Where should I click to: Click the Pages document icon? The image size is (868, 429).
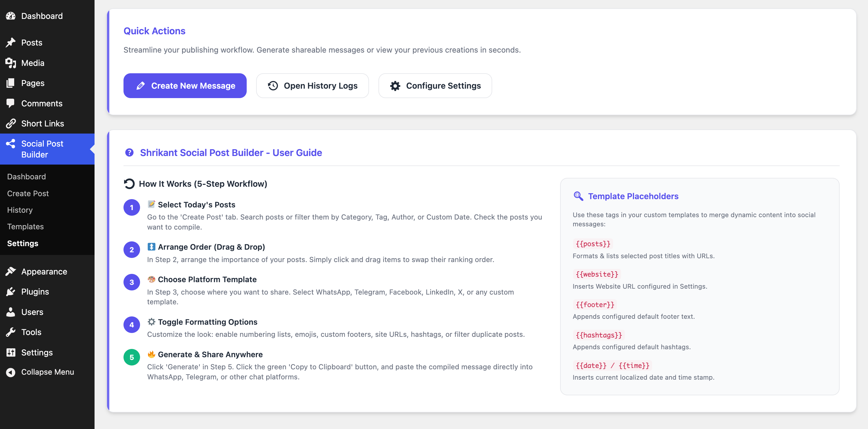click(x=11, y=83)
